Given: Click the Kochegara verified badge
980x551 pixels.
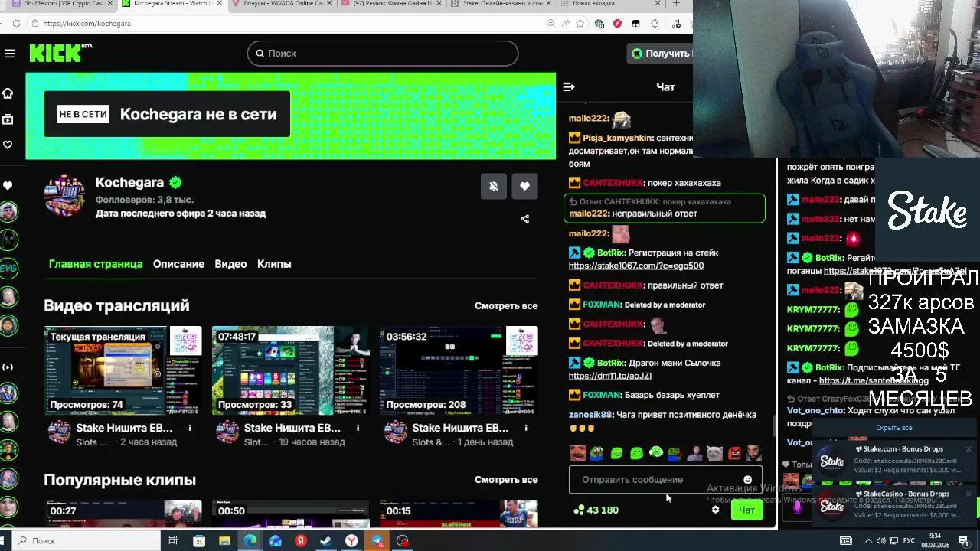Looking at the screenshot, I should (175, 183).
